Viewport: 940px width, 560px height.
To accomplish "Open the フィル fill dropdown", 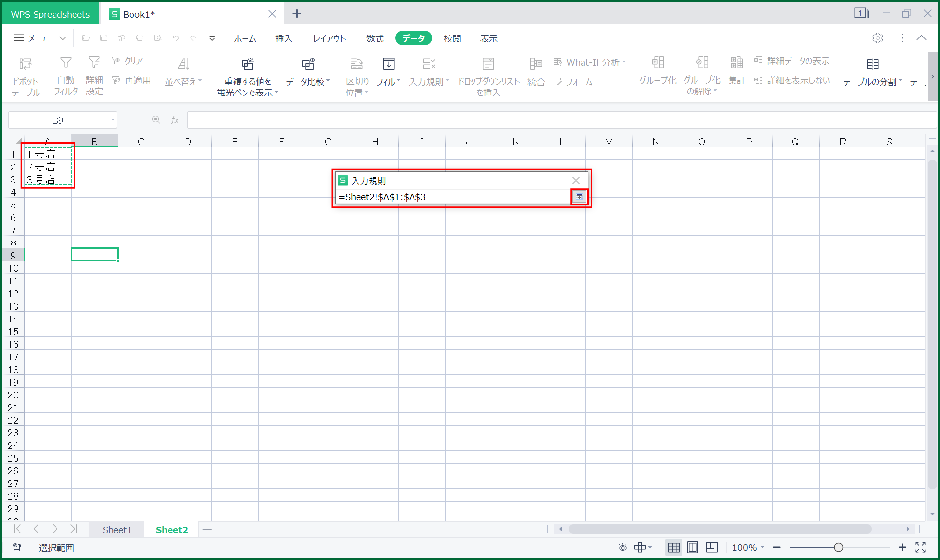I will 388,72.
